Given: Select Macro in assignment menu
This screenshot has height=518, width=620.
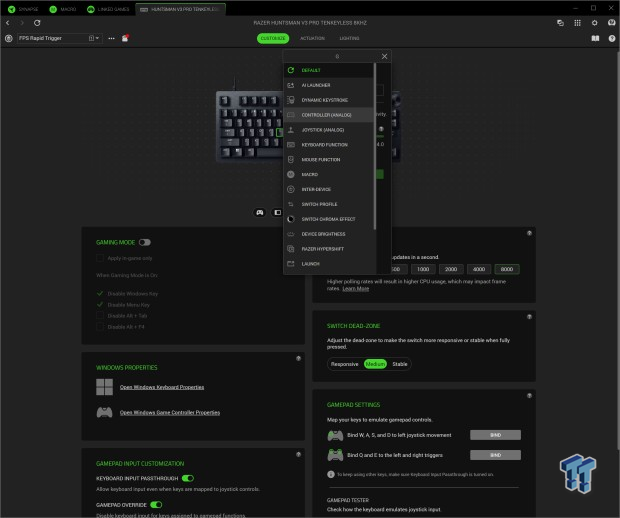Looking at the screenshot, I should (x=329, y=174).
